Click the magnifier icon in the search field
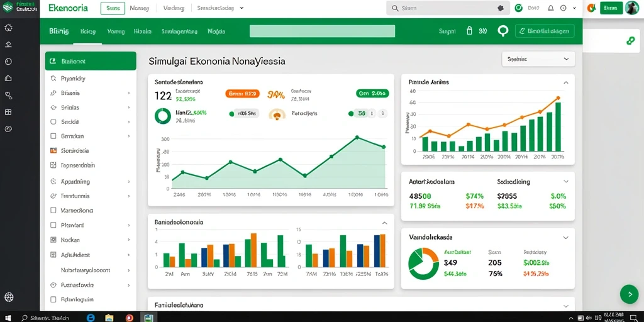Image resolution: width=644 pixels, height=322 pixels. (395, 8)
